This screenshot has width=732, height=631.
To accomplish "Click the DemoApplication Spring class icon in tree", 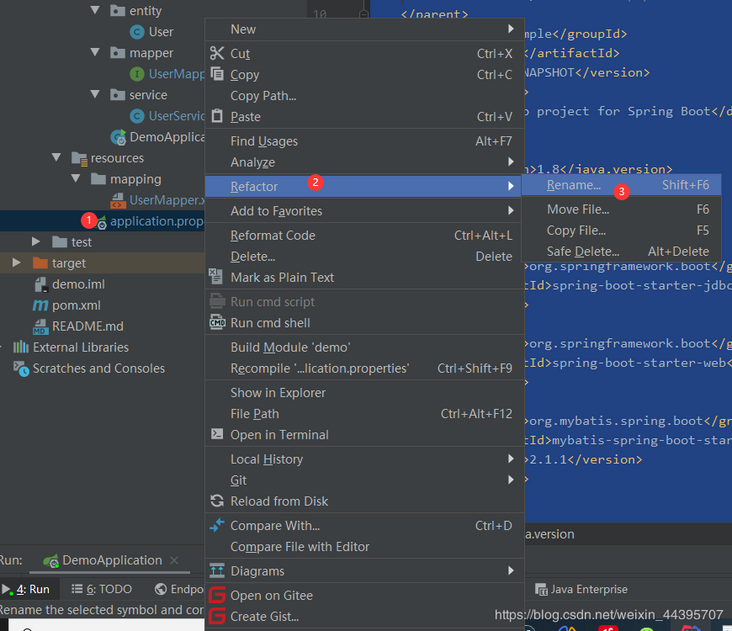I will pos(118,137).
